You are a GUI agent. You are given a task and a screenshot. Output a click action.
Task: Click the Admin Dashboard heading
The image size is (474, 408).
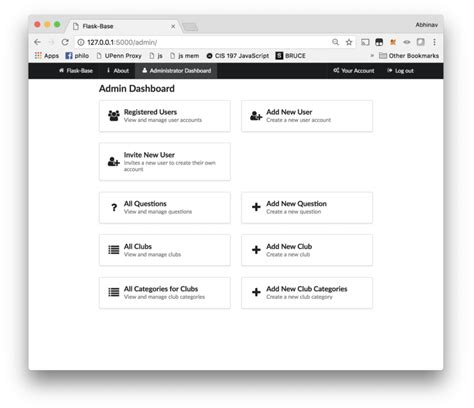coord(137,89)
